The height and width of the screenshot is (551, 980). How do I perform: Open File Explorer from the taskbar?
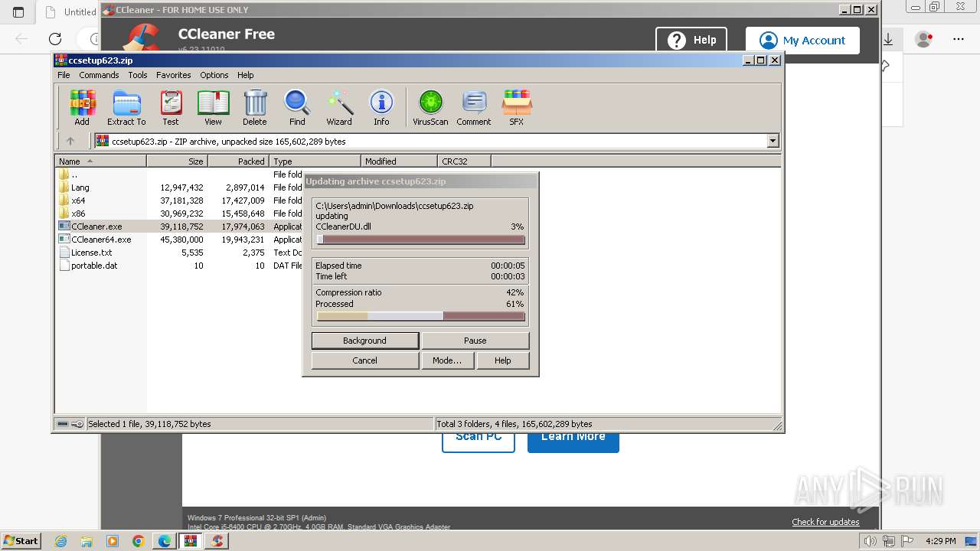coord(87,541)
